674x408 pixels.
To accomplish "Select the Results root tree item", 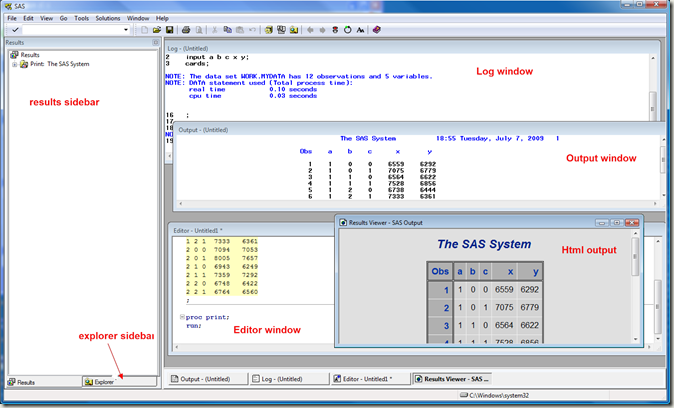I will tap(28, 54).
